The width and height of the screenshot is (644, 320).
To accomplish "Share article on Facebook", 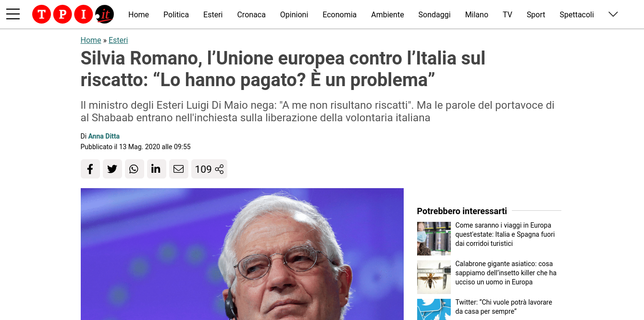I will pyautogui.click(x=90, y=169).
